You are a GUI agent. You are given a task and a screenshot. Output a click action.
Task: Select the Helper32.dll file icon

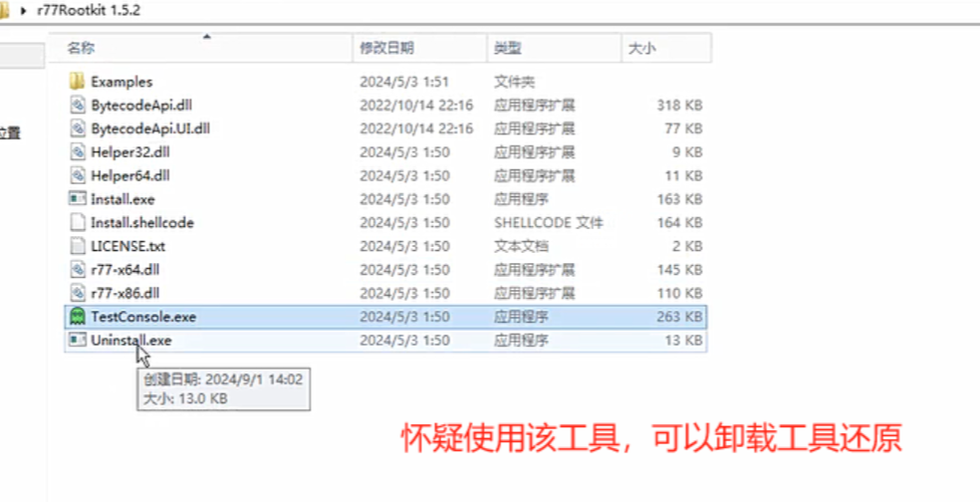click(x=77, y=152)
